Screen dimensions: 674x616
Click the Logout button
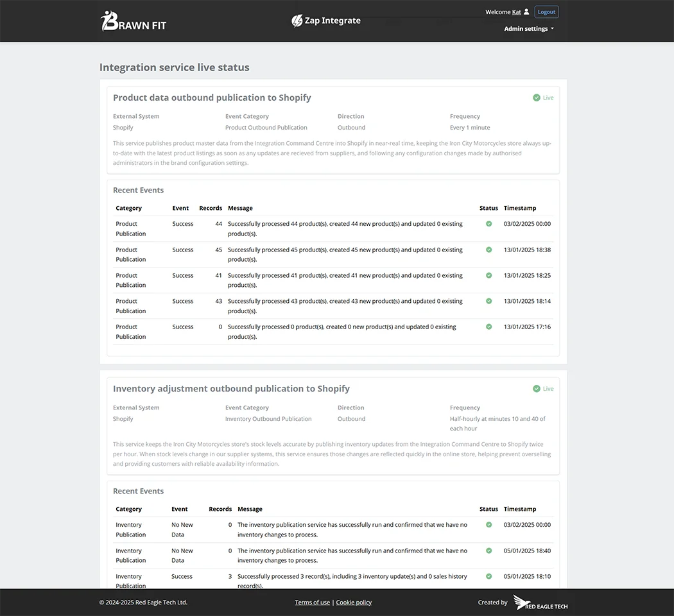(x=546, y=12)
